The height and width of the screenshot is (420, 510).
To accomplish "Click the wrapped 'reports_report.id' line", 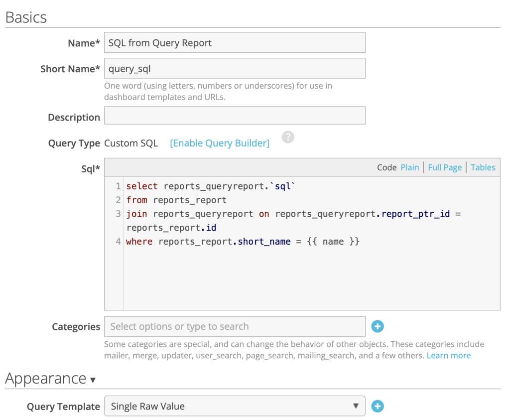I will pos(171,228).
